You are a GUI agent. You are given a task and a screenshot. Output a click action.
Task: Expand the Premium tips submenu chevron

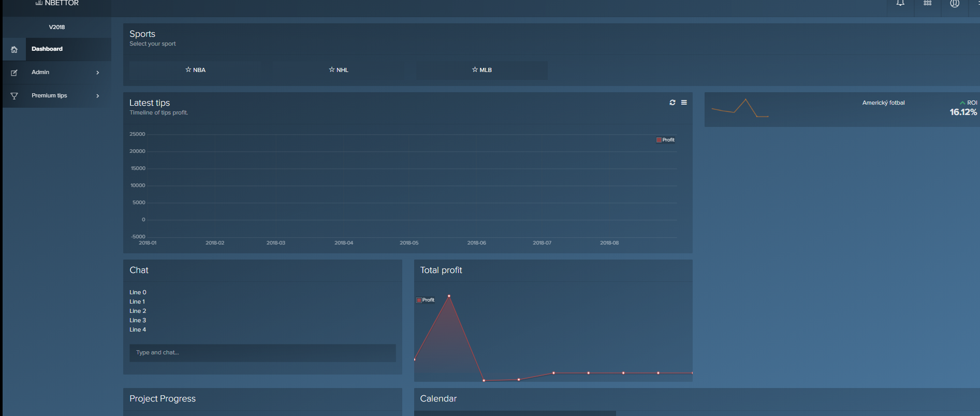[x=98, y=96]
